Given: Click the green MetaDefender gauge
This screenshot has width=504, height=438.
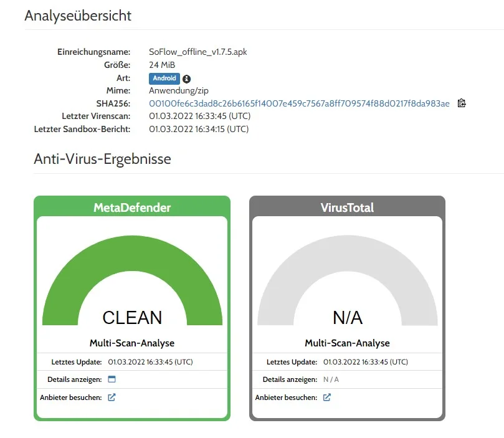Looking at the screenshot, I should [x=132, y=280].
